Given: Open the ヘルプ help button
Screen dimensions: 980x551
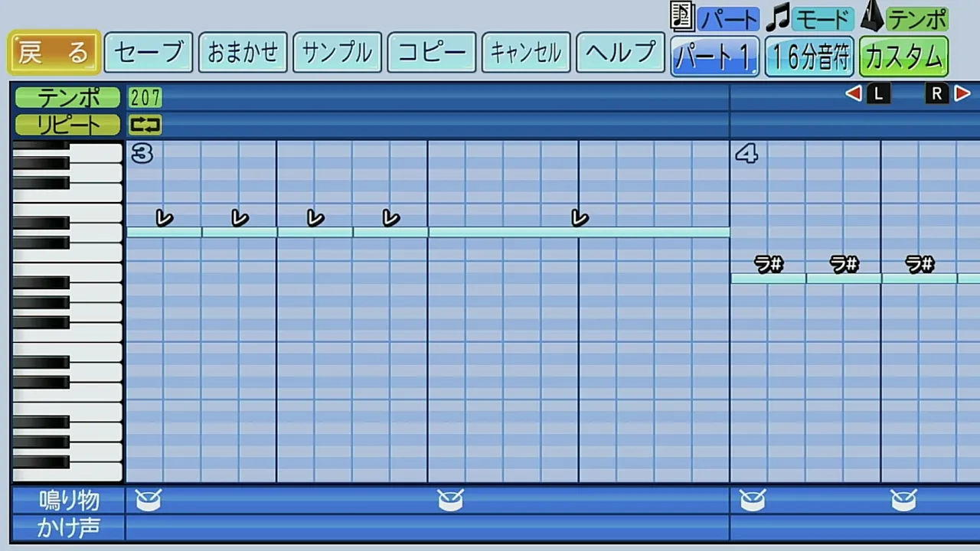Looking at the screenshot, I should (x=620, y=53).
